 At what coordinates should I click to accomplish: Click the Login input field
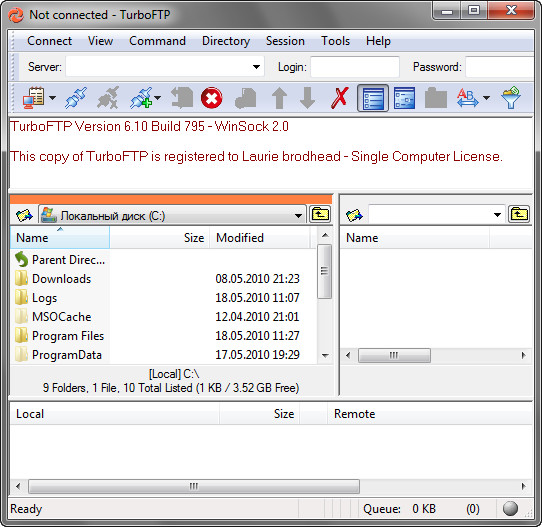[x=355, y=67]
